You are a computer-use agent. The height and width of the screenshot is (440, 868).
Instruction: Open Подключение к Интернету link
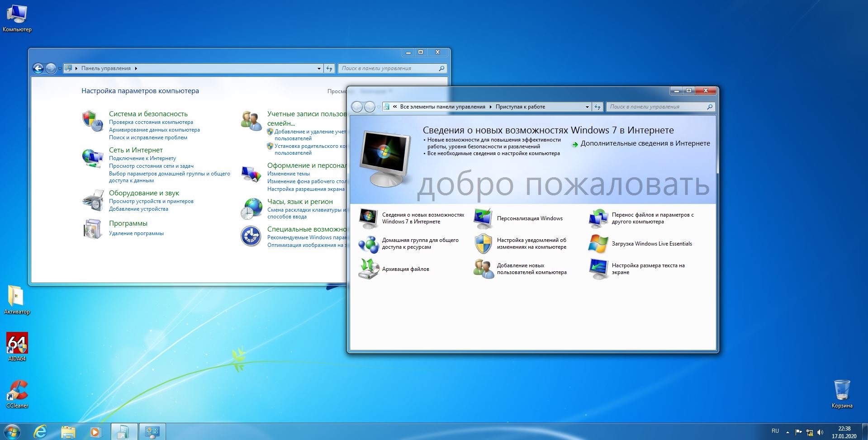pos(142,158)
